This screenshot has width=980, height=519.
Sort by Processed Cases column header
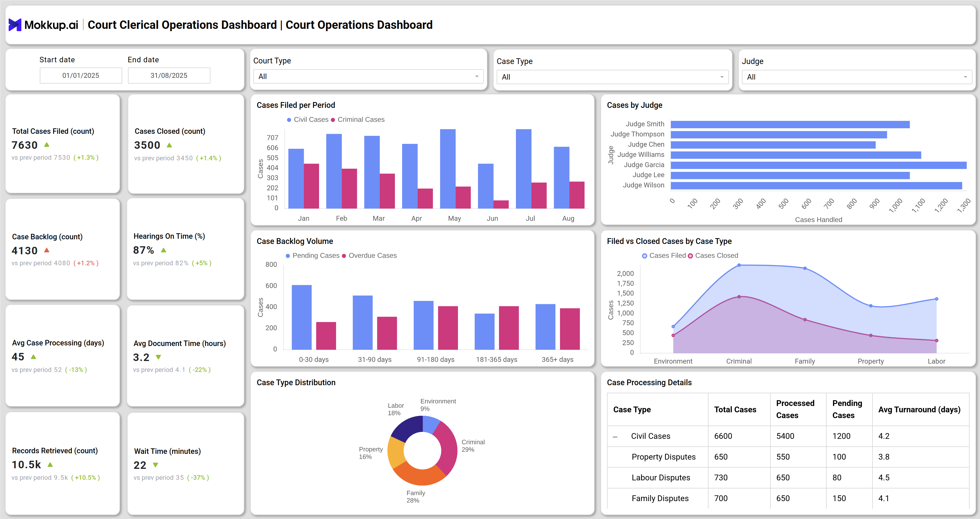[795, 409]
